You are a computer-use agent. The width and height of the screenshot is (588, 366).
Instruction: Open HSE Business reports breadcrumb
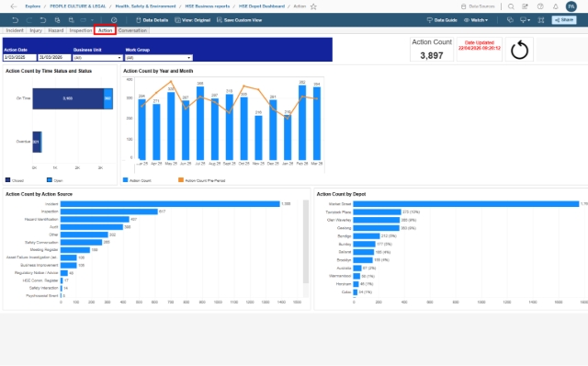pos(208,6)
